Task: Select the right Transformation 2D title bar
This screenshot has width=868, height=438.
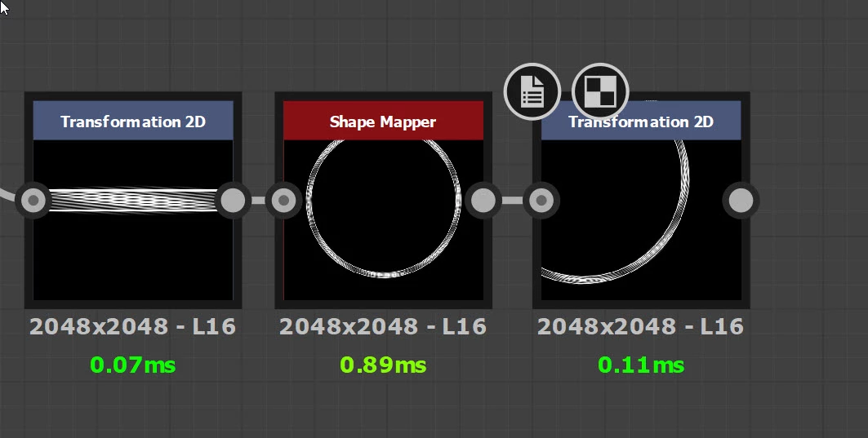Action: point(641,121)
